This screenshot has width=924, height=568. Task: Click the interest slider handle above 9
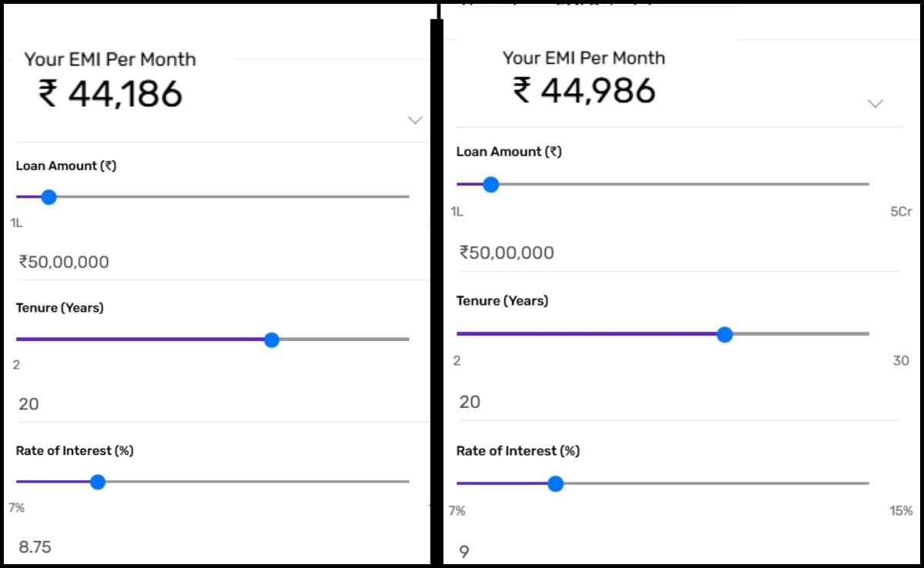555,483
